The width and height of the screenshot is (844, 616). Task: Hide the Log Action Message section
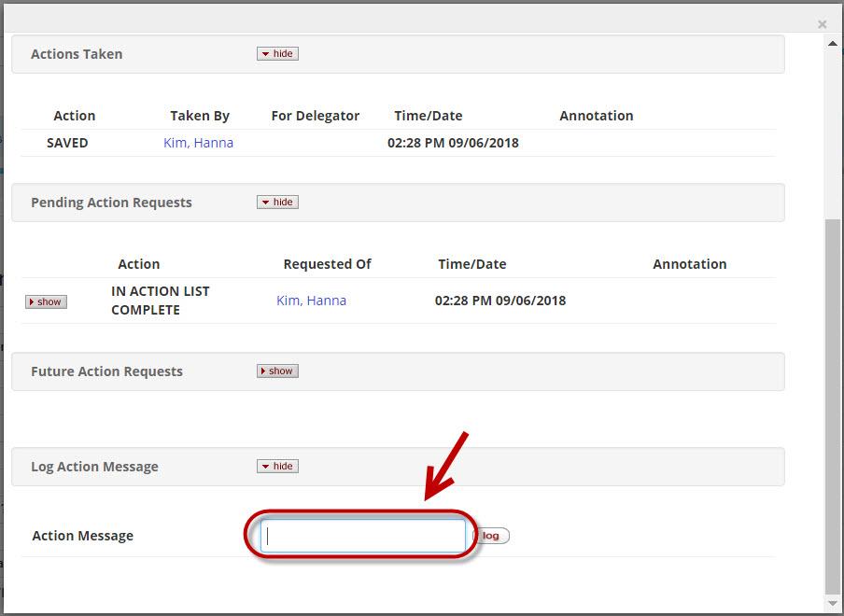click(x=277, y=467)
